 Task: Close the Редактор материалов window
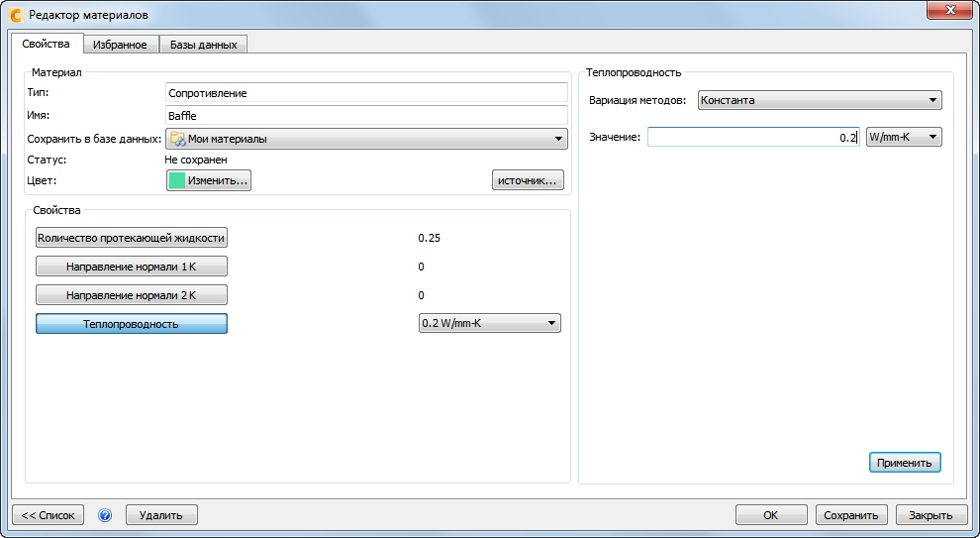pyautogui.click(x=949, y=10)
